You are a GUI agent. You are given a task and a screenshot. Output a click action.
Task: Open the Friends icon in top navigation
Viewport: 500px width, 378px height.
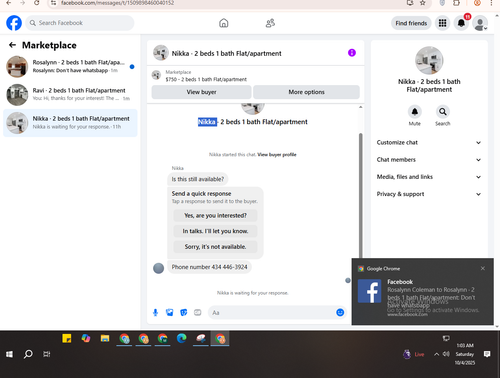click(270, 23)
